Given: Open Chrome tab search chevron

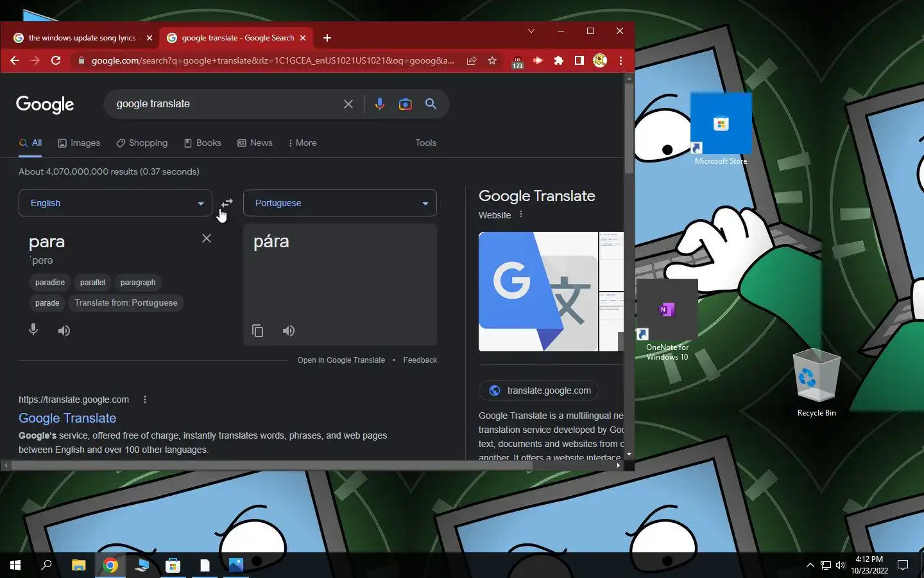Looking at the screenshot, I should (531, 31).
